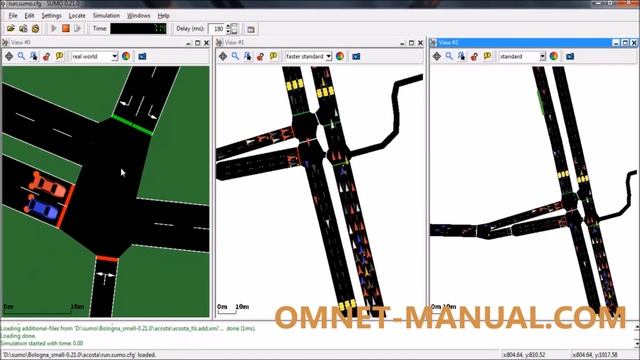640x360 pixels.
Task: Toggle tooltips icon in View #2
Action: click(x=487, y=56)
